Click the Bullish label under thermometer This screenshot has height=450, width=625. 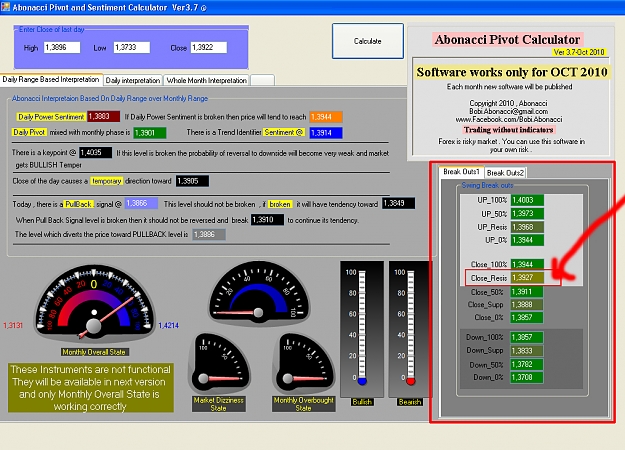click(x=362, y=402)
